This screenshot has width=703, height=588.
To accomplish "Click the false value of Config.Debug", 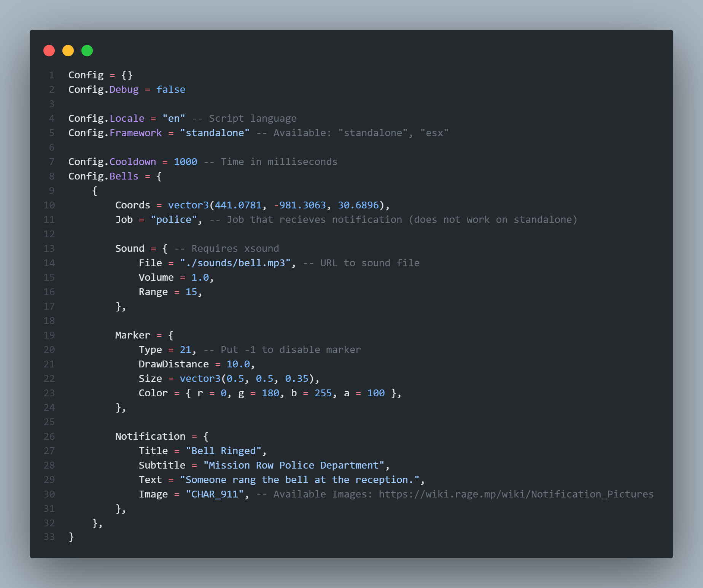I will click(x=171, y=89).
